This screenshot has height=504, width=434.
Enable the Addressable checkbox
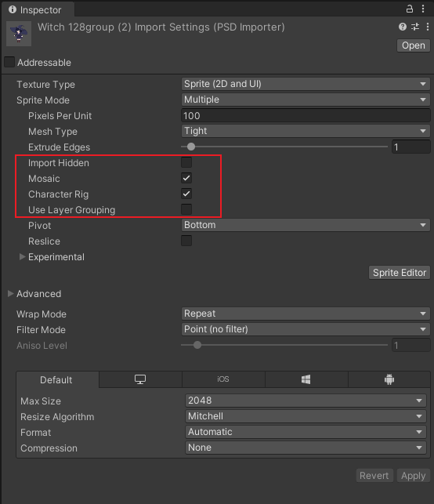pos(9,62)
